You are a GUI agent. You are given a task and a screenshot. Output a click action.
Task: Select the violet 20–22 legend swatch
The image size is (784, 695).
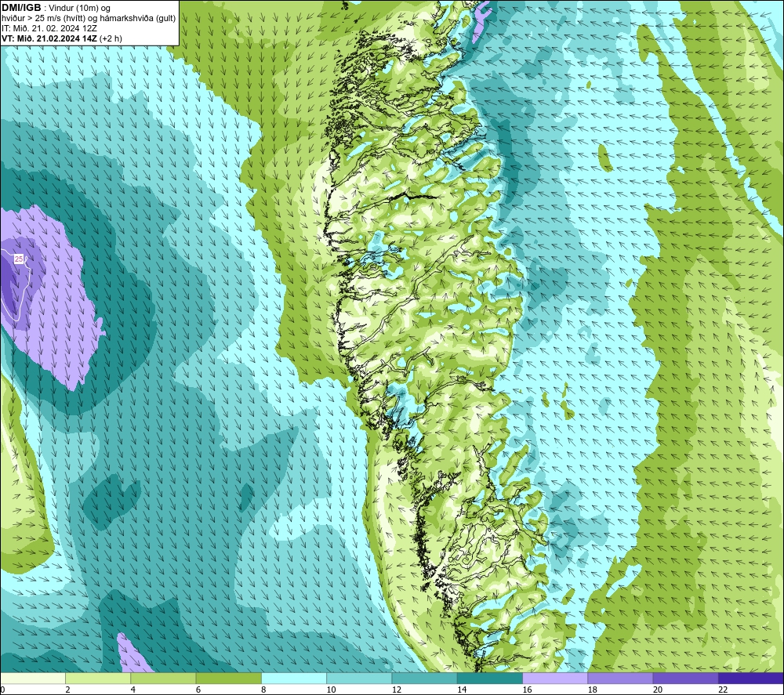686,678
